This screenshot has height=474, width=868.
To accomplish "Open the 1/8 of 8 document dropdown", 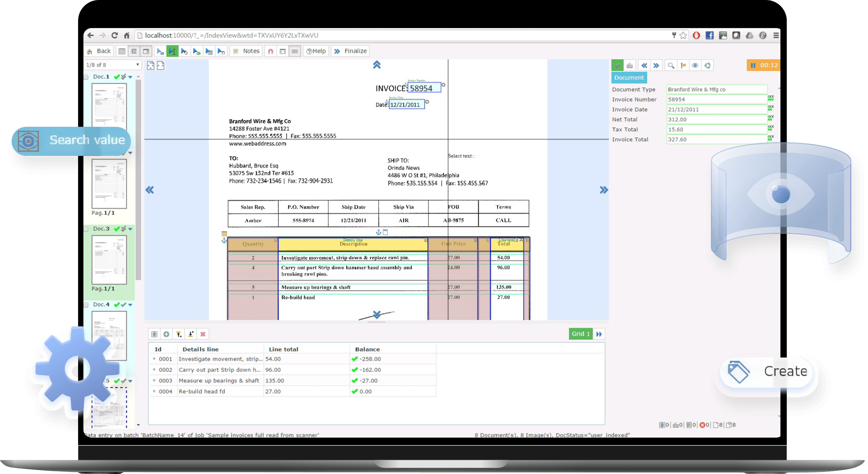I will pyautogui.click(x=113, y=65).
